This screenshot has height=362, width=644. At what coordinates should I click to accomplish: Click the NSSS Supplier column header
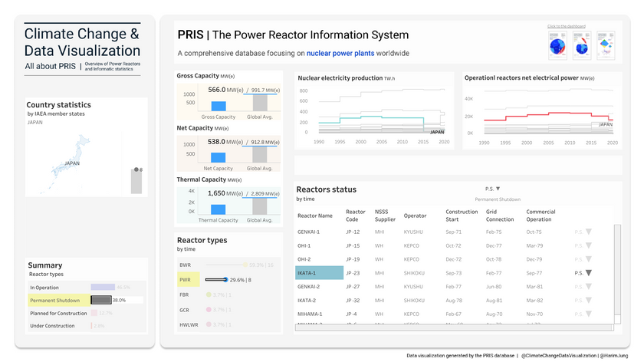[x=385, y=216]
